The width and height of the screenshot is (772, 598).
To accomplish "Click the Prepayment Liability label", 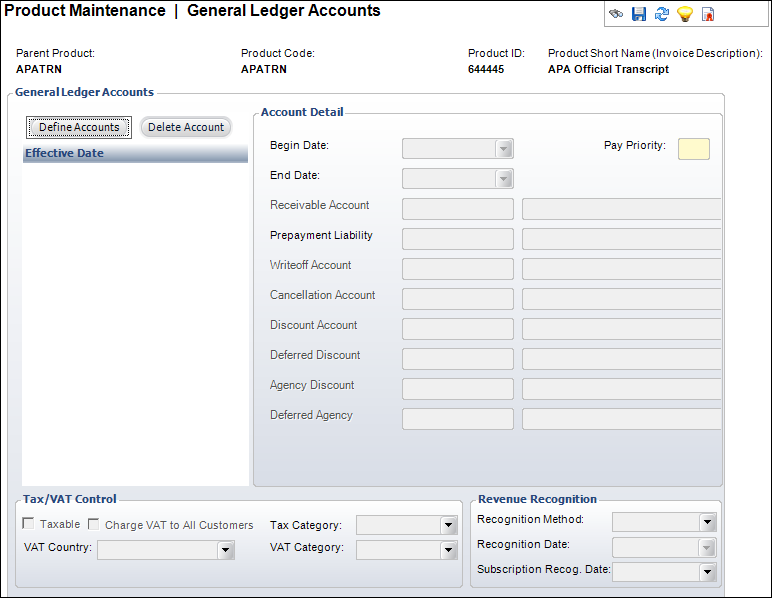I will (x=321, y=235).
